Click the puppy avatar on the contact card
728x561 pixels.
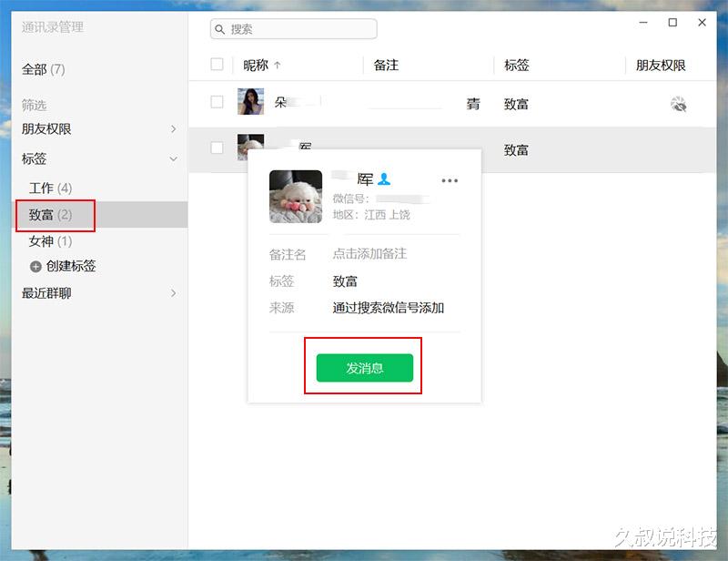pos(295,197)
